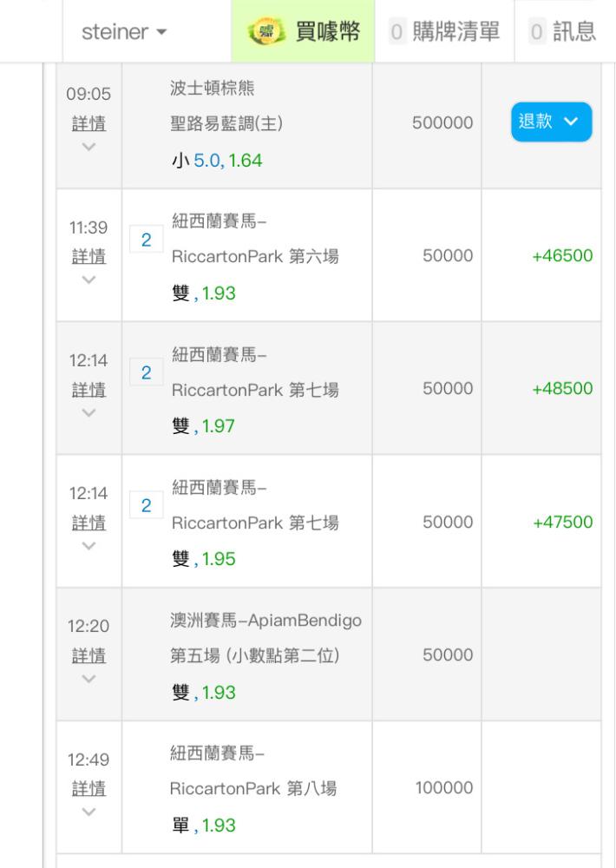Click the 2 badge on 1.95 第七場 bet
The height and width of the screenshot is (868, 616).
pos(147,506)
